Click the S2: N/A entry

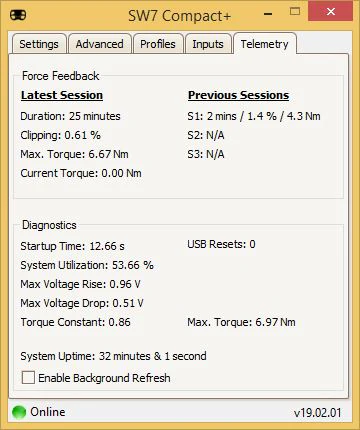click(206, 135)
